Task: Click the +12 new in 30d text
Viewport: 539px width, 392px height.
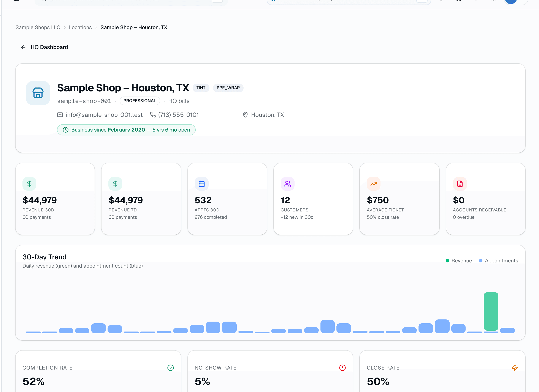Action: click(x=297, y=217)
